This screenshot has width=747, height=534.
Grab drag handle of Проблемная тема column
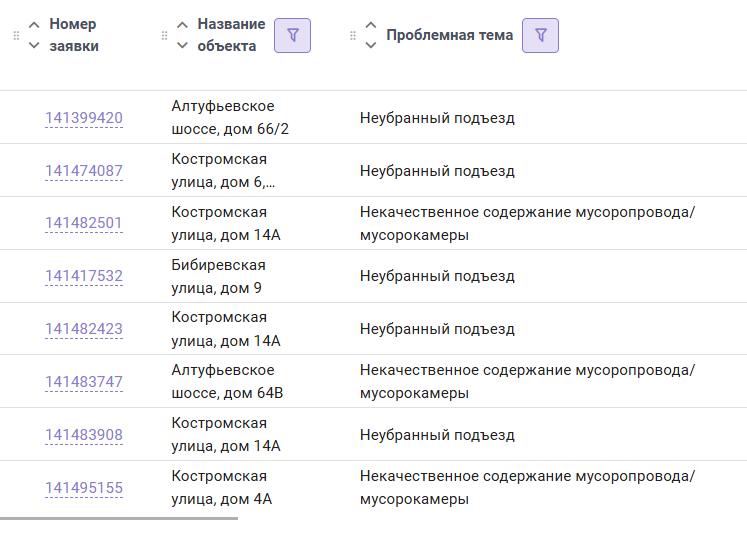click(x=353, y=35)
